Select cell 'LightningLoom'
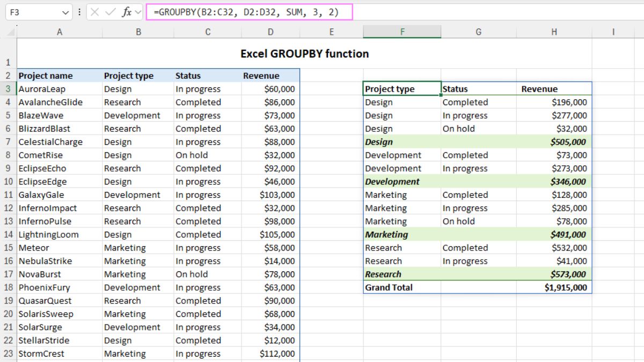The height and width of the screenshot is (362, 644). 60,234
